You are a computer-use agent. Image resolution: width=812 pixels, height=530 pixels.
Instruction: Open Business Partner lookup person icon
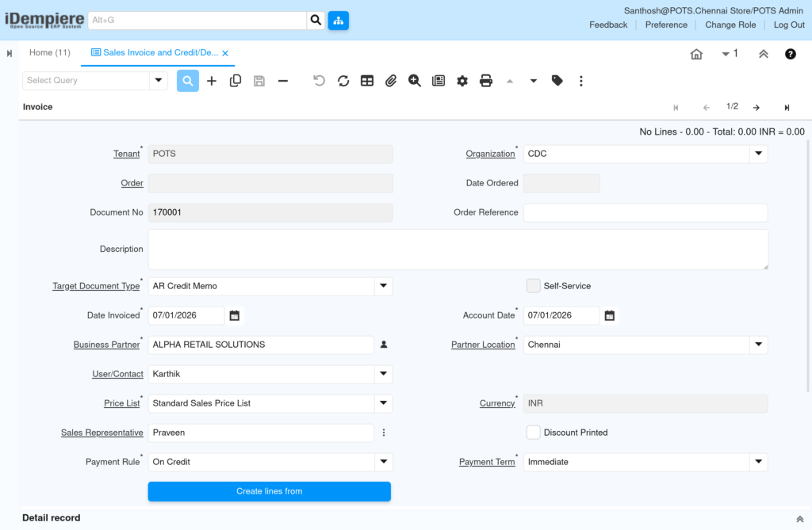384,345
